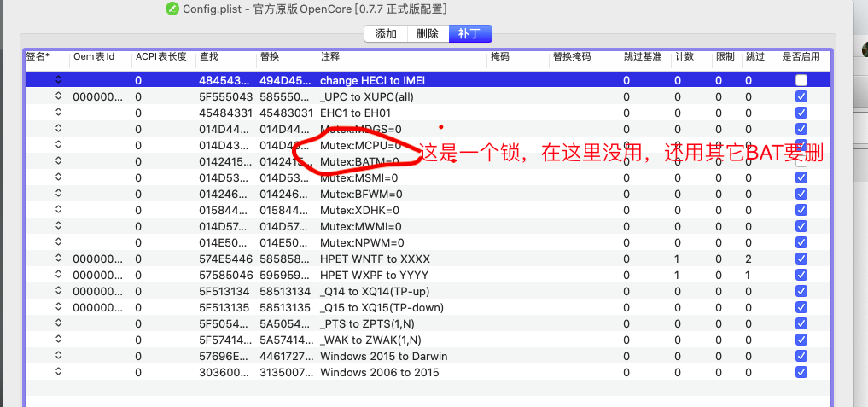The width and height of the screenshot is (868, 407).
Task: Open signature selector in HPET WXPF to YYYY row
Action: point(59,274)
